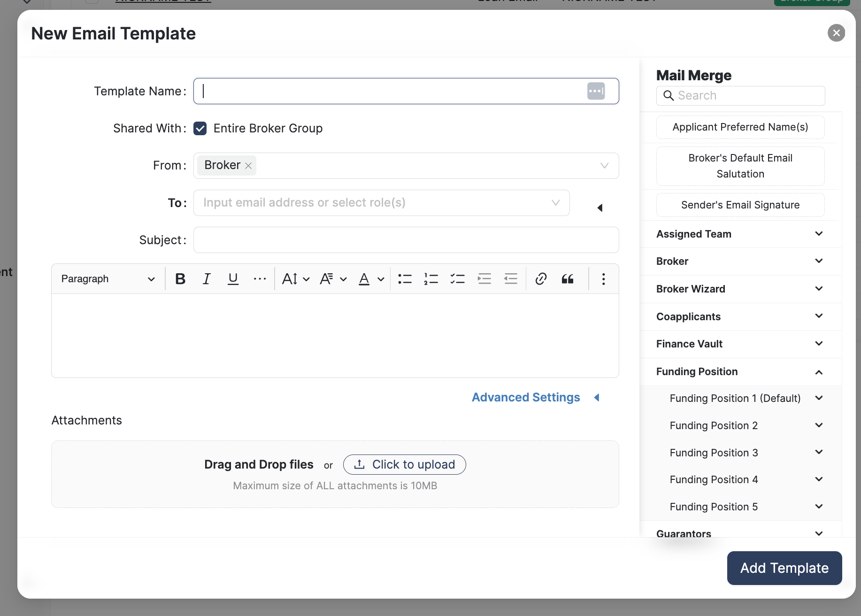This screenshot has height=616, width=861.
Task: Open the Paragraph style dropdown
Action: (108, 279)
